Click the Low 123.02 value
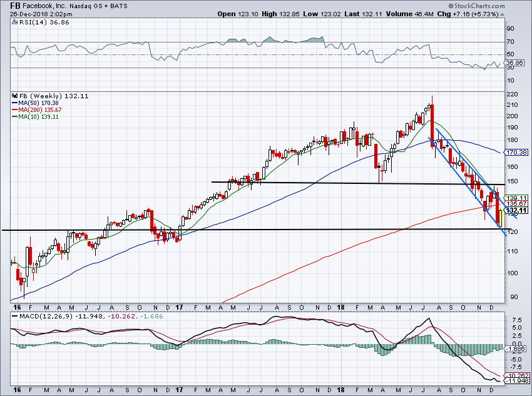The height and width of the screenshot is (396, 532). 322,14
